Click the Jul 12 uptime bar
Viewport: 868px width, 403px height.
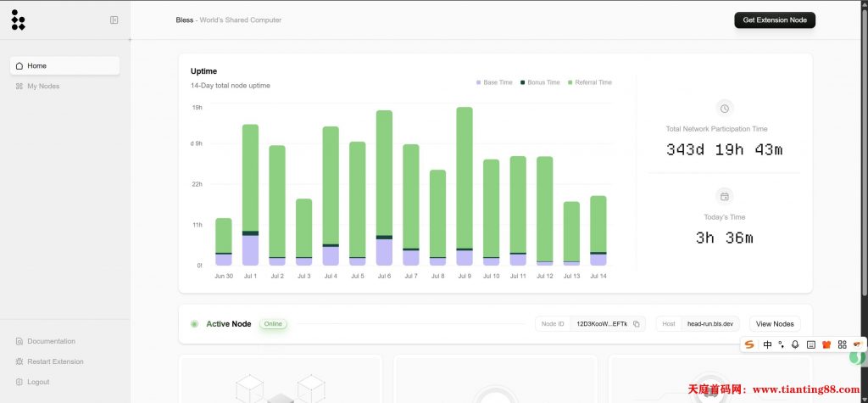[545, 210]
